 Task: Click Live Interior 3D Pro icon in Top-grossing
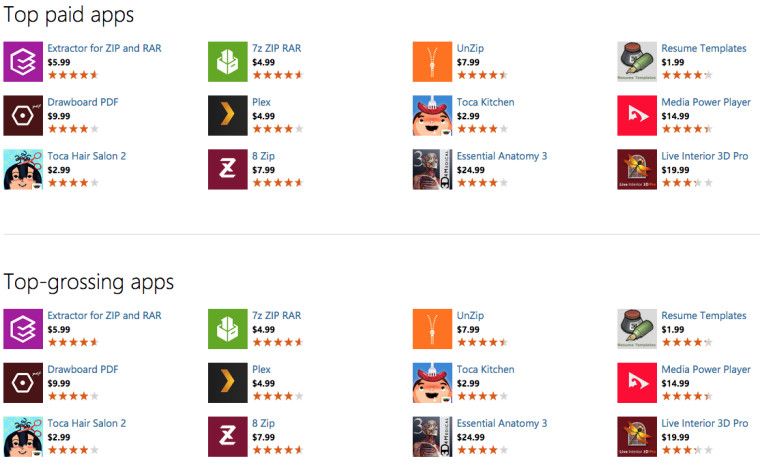(x=637, y=437)
